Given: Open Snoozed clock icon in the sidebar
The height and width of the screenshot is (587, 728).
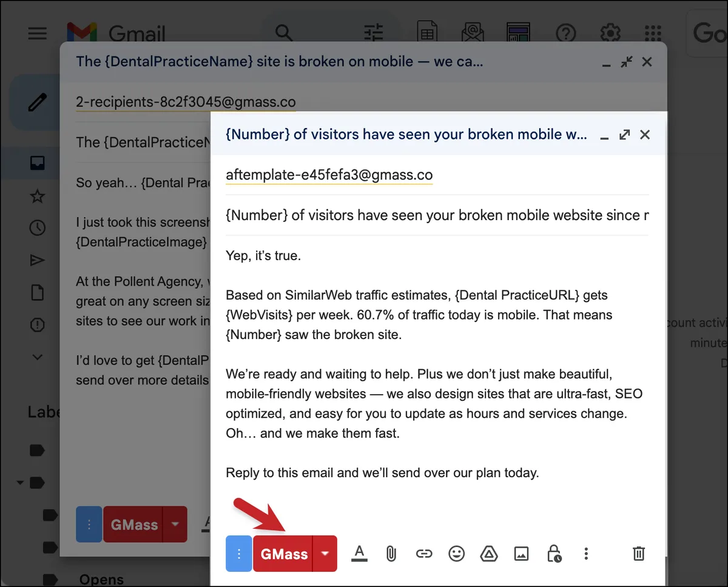Looking at the screenshot, I should point(38,228).
